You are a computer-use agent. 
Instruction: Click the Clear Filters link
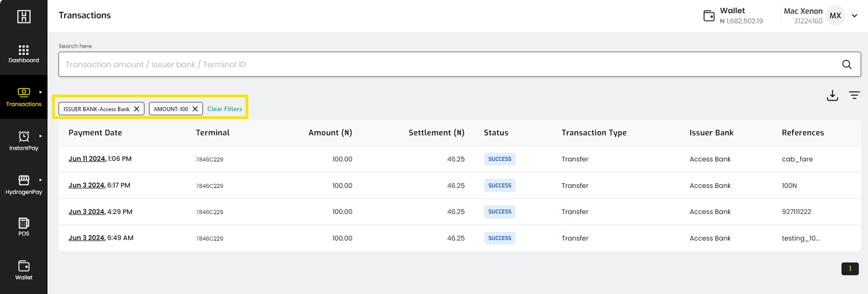pyautogui.click(x=224, y=109)
